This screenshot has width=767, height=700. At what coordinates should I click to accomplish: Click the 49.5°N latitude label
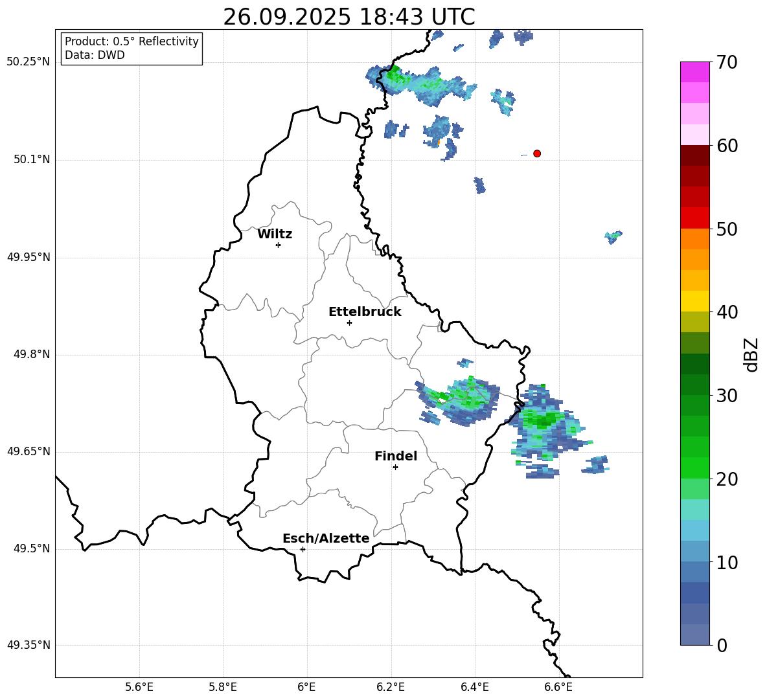(x=32, y=548)
